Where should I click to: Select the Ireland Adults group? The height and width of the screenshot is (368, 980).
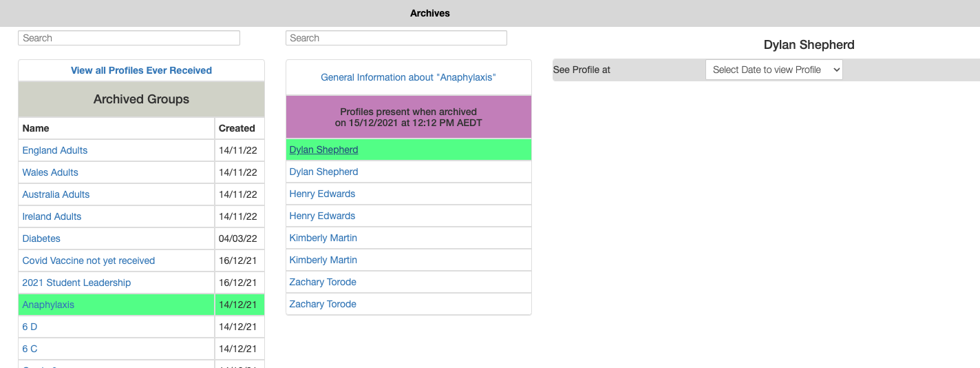pos(52,216)
